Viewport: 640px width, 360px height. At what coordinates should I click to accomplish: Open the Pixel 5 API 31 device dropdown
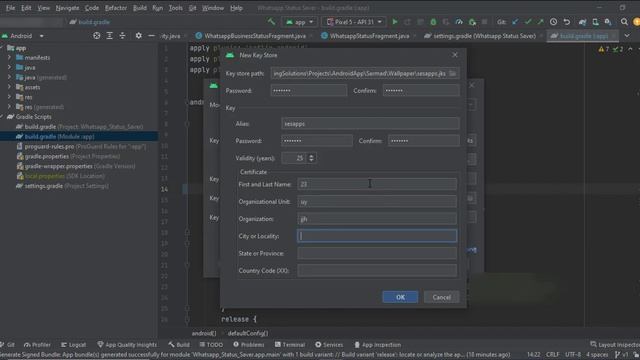(x=353, y=22)
